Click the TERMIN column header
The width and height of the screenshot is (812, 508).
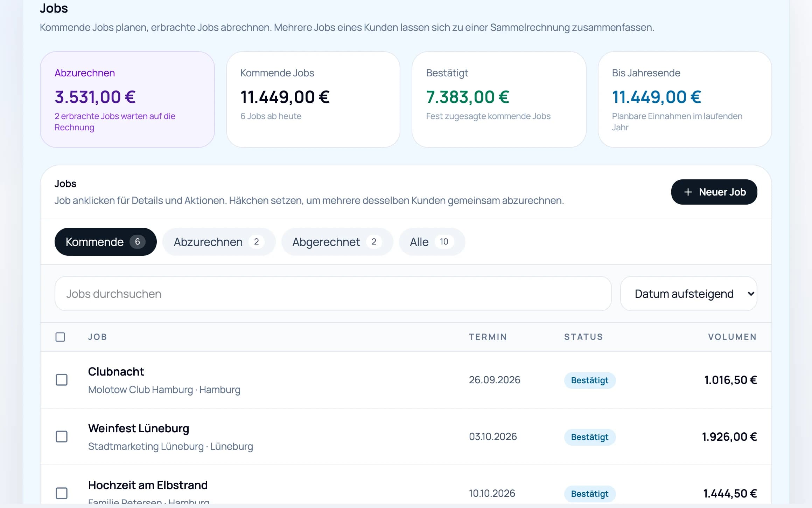coord(488,337)
